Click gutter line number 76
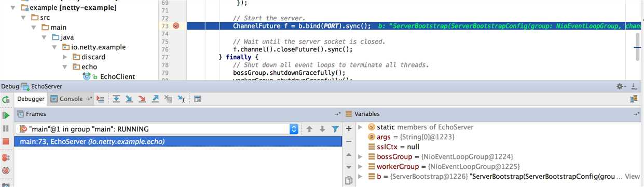The width and height of the screenshot is (644, 187). tap(165, 50)
